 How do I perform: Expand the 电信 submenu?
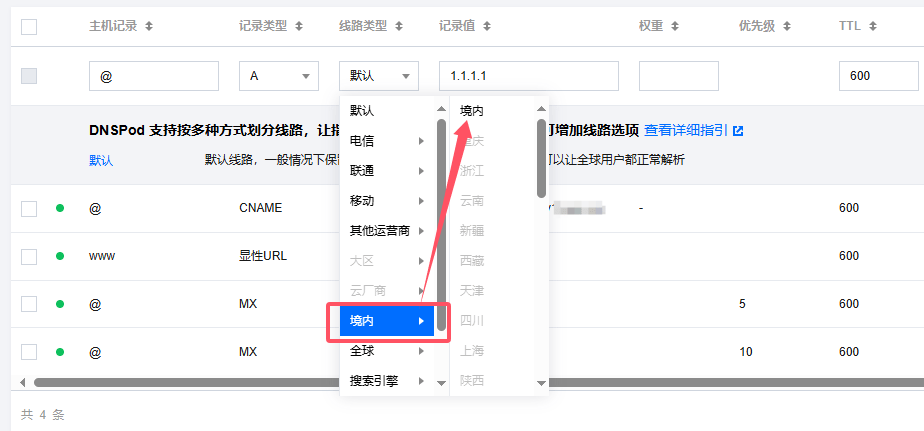(x=387, y=141)
